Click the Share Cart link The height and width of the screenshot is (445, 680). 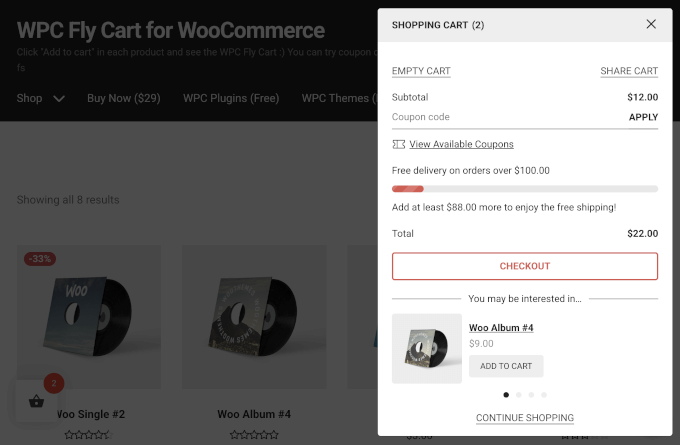(x=629, y=71)
